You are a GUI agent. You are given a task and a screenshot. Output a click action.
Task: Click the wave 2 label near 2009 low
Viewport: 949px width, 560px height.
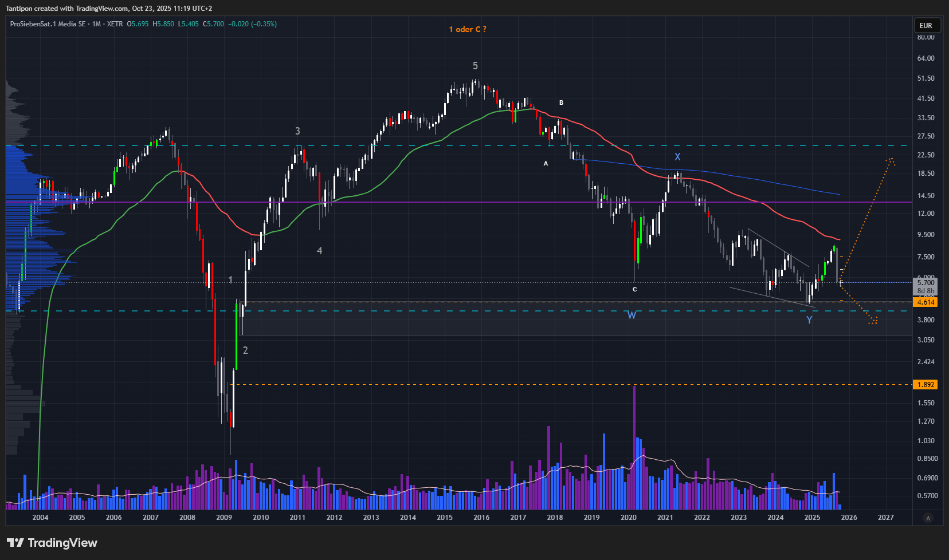coord(245,350)
